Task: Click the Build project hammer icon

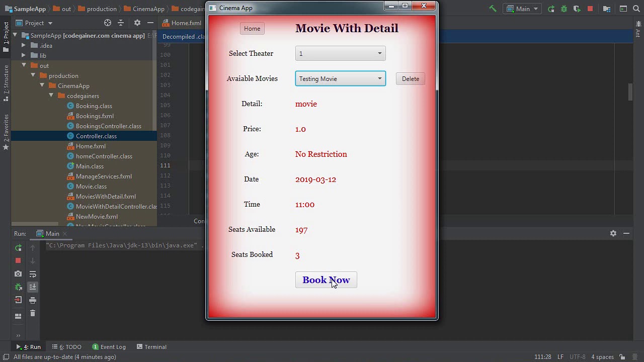Action: 493,9
